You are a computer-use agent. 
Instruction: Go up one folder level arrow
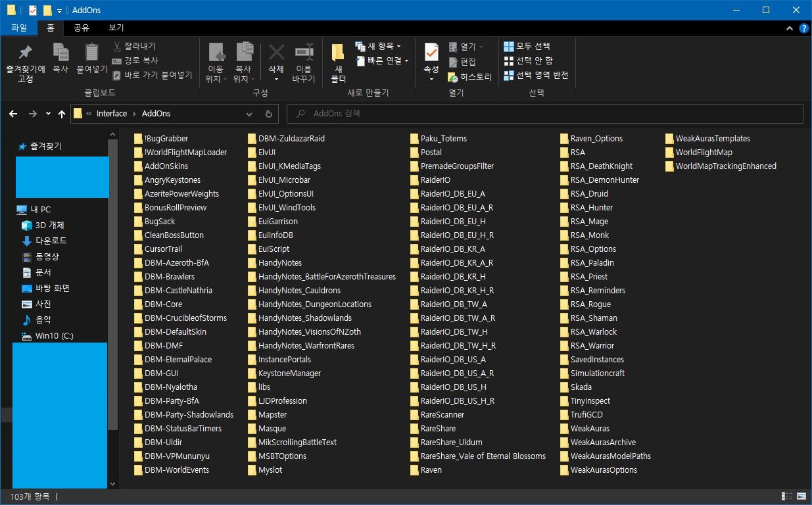pyautogui.click(x=62, y=114)
